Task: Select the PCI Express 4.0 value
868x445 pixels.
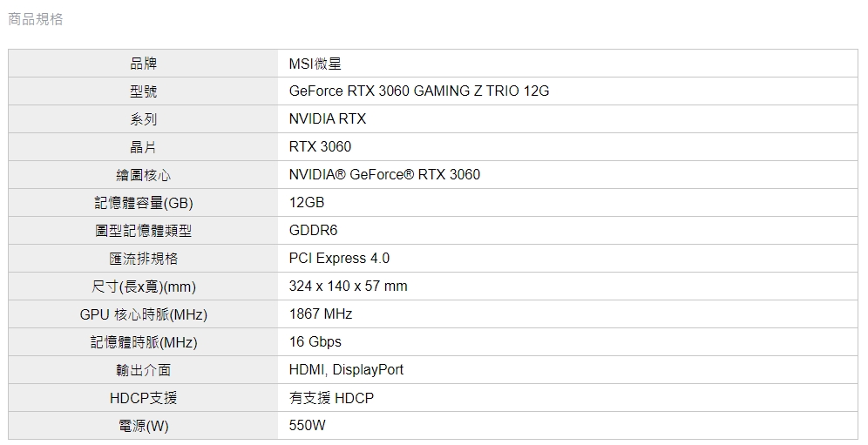Action: point(339,259)
